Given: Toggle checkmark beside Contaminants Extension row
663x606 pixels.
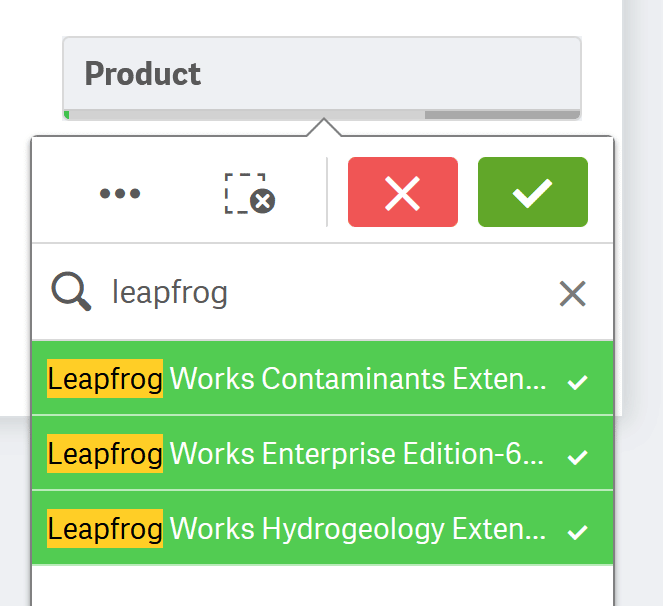Looking at the screenshot, I should (x=577, y=382).
